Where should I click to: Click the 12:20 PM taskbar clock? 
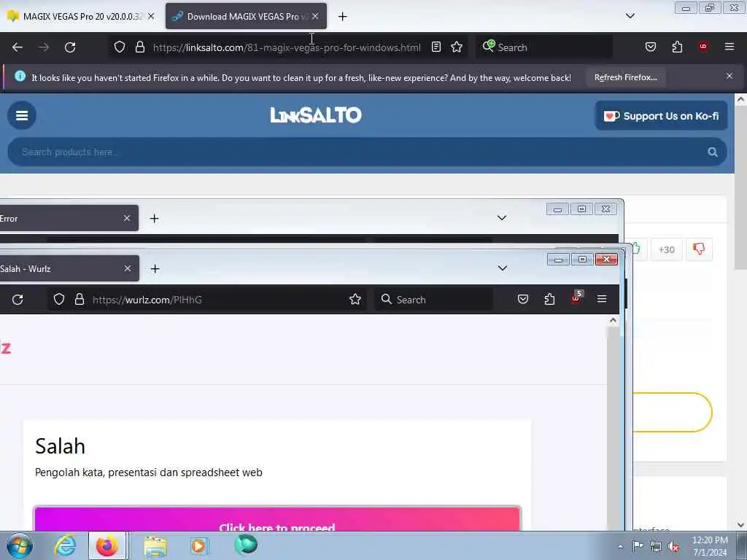(x=709, y=546)
